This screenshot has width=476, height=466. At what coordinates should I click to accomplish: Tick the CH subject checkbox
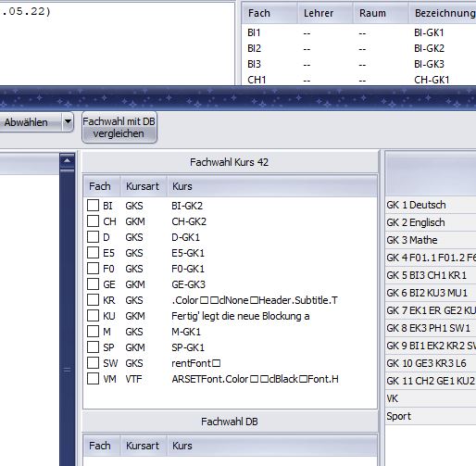point(93,221)
